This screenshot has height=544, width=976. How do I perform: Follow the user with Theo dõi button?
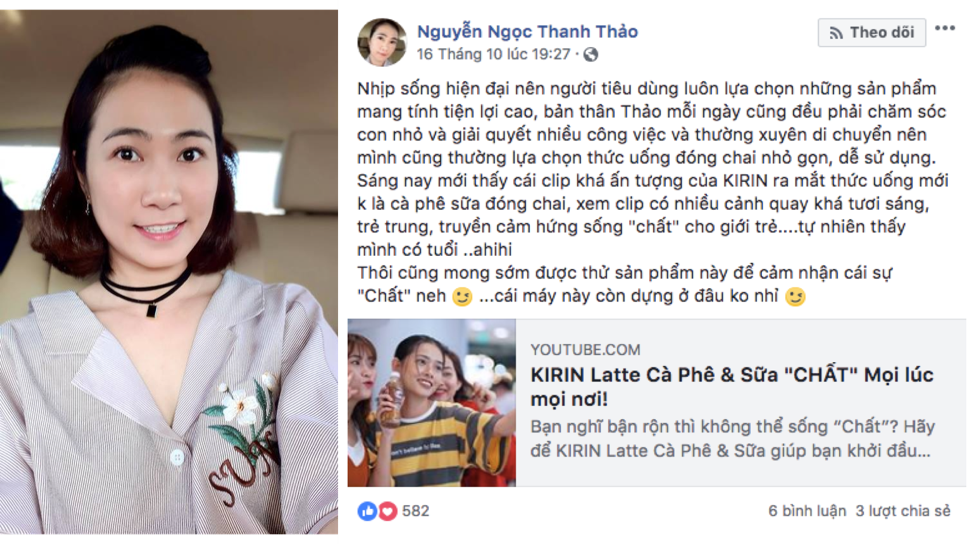[x=871, y=32]
